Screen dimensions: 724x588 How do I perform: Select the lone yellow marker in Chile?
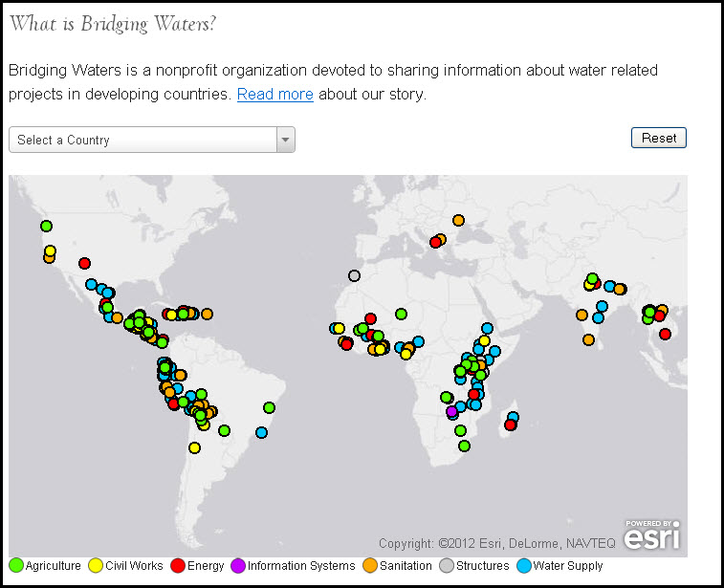point(195,447)
